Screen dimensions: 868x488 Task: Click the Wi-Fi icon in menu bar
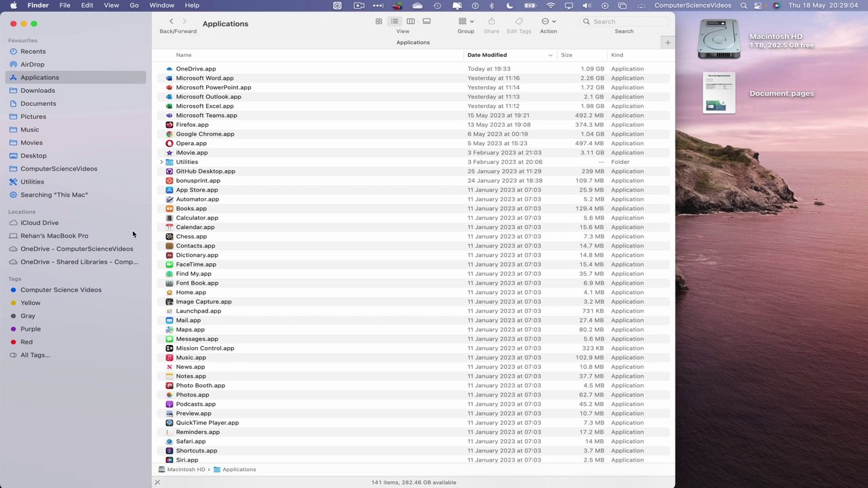(551, 5)
